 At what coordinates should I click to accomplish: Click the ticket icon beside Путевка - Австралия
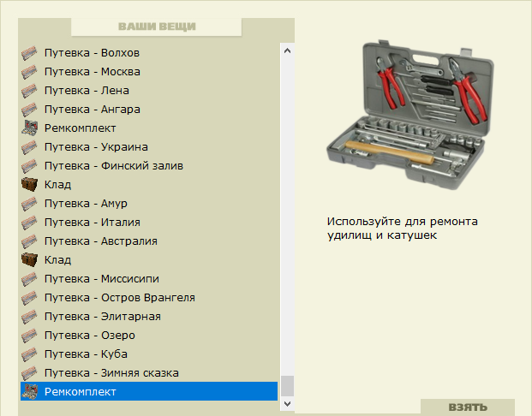(29, 241)
